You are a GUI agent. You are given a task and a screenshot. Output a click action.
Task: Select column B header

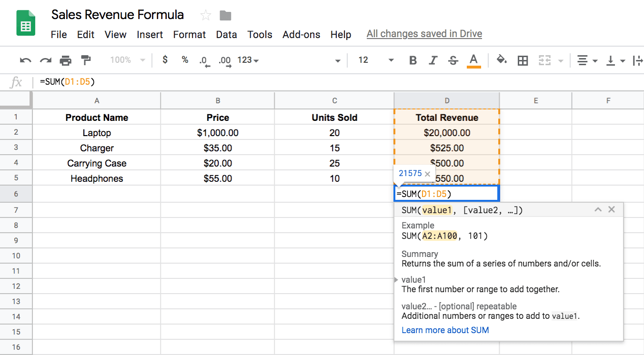(218, 100)
